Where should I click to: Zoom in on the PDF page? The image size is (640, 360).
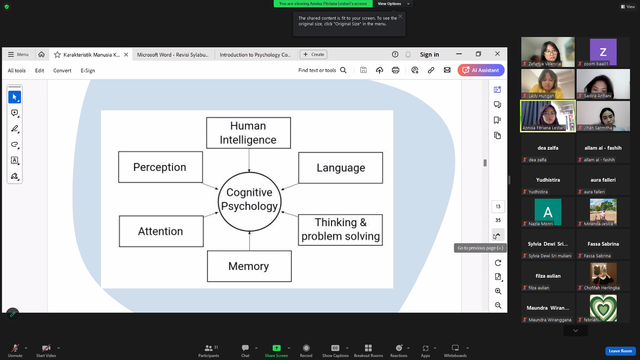tap(498, 291)
